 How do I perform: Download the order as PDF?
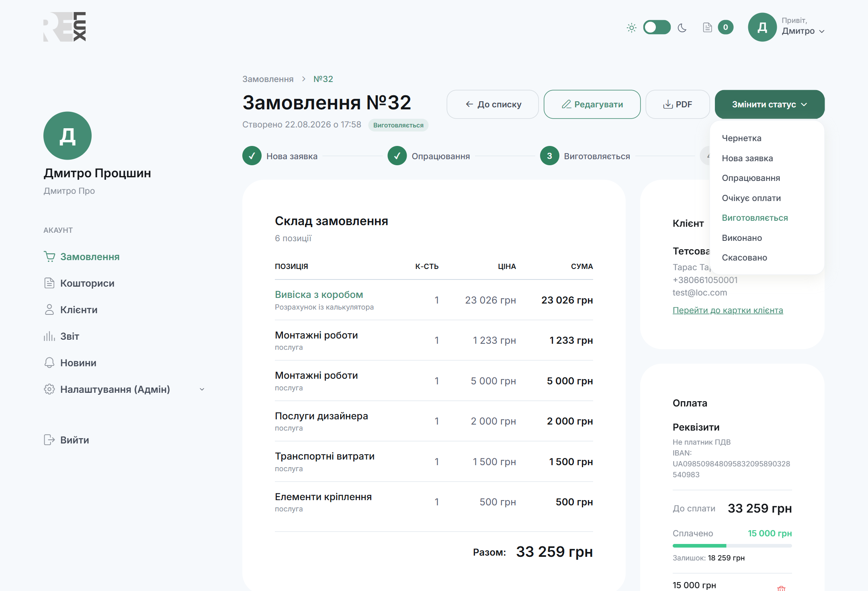click(x=678, y=104)
